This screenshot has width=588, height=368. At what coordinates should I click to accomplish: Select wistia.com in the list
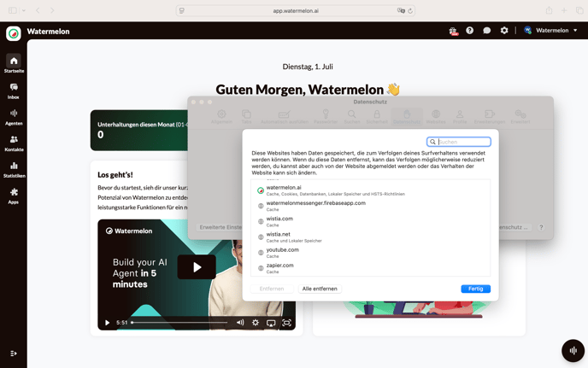coord(370,221)
